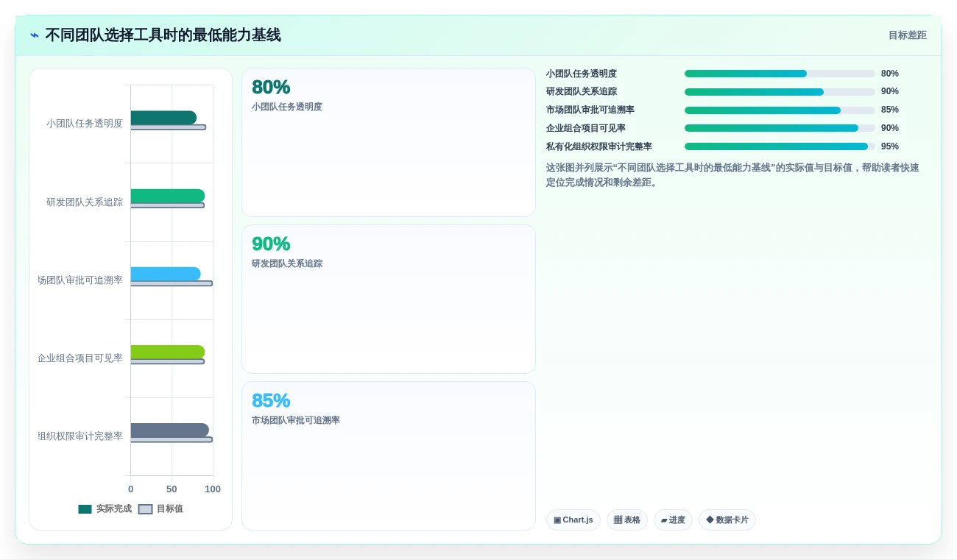Click the 企业组合项目可见率 row label in the progress list
Viewport: 957px width, 560px height.
[586, 128]
